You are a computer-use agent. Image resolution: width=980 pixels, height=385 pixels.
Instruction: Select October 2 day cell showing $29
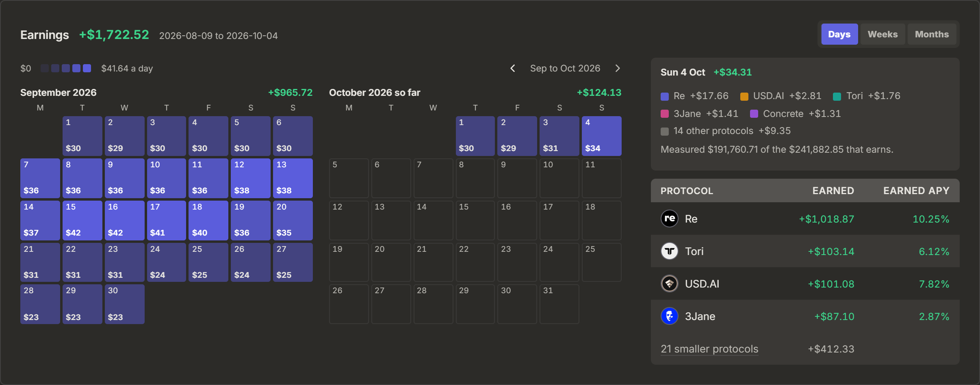[517, 136]
